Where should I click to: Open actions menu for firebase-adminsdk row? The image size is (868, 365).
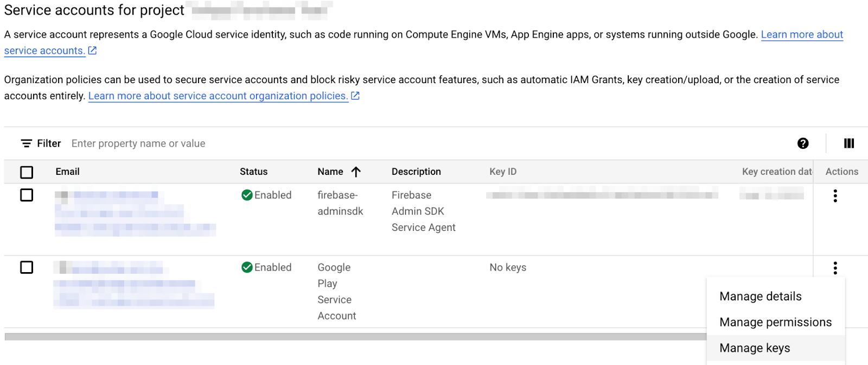[835, 196]
